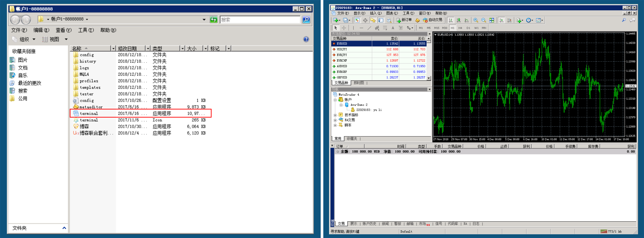Pick the horizontal line drawing tool

tap(361, 28)
